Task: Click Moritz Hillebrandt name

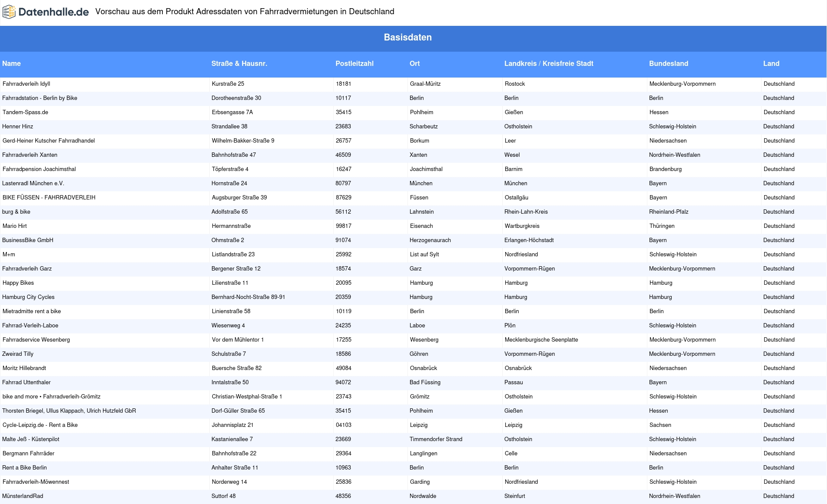Action: [x=24, y=368]
